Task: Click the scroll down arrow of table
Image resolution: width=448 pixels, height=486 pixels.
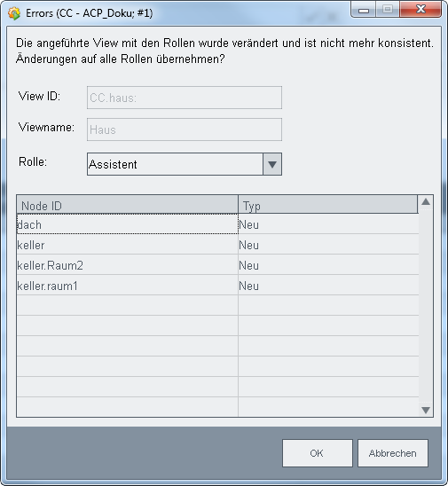Action: (426, 410)
